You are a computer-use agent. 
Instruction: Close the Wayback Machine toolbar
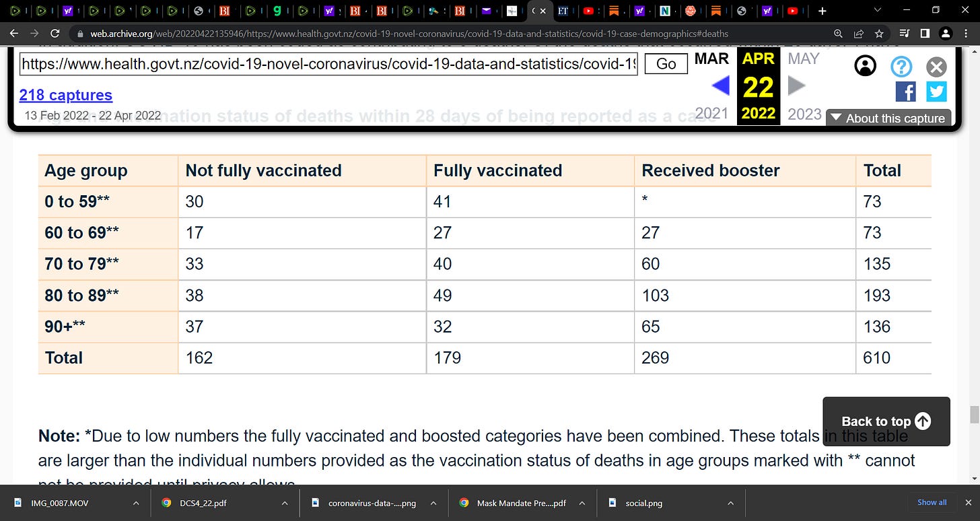[936, 67]
